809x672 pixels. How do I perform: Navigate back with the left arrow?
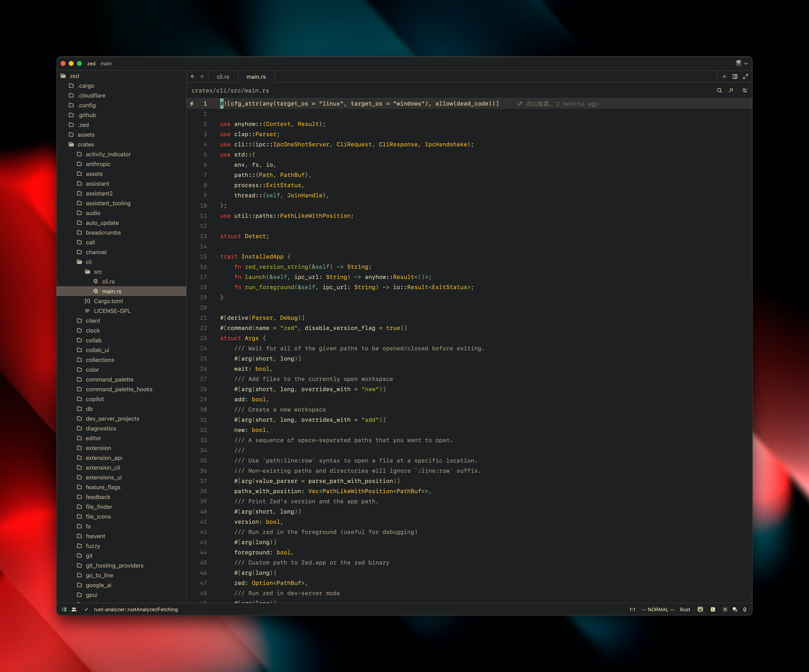pos(193,76)
